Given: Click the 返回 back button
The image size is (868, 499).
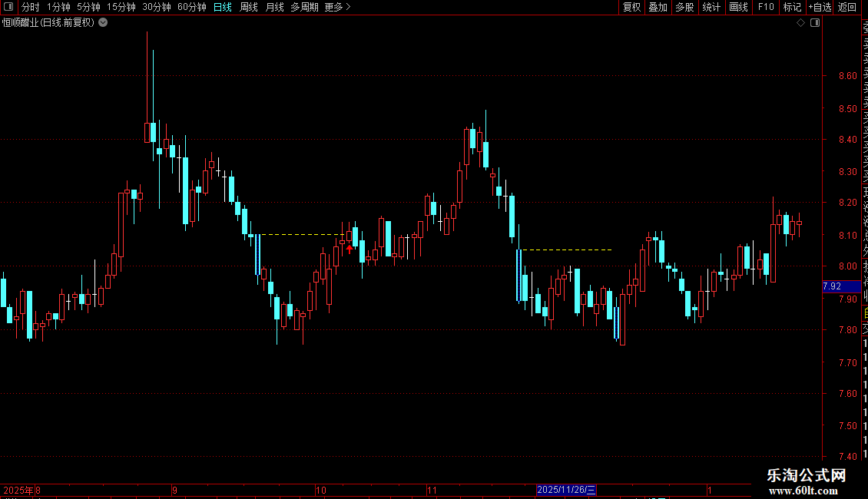Looking at the screenshot, I should click(847, 7).
